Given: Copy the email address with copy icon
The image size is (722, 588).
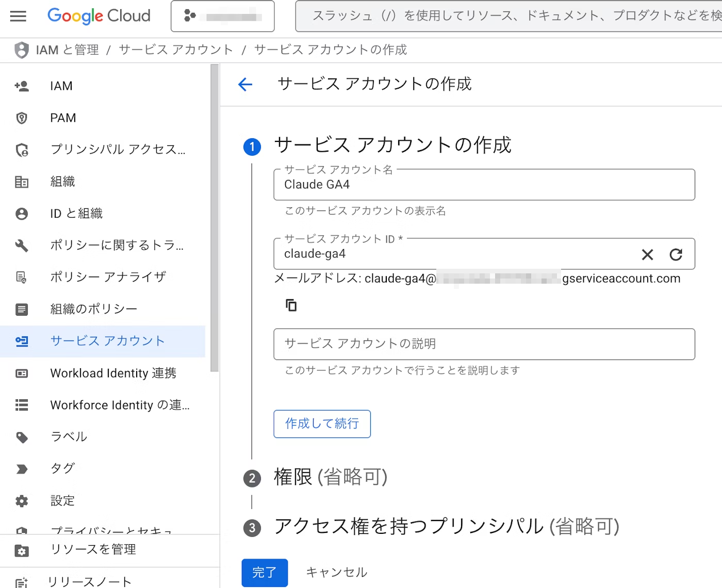Looking at the screenshot, I should point(291,305).
